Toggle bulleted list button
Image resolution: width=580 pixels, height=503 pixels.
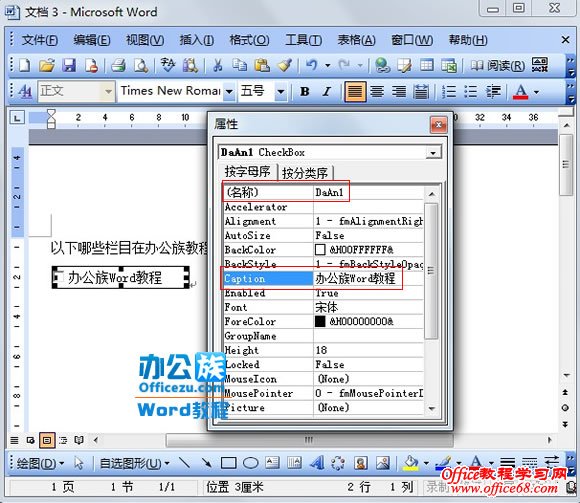(x=471, y=91)
